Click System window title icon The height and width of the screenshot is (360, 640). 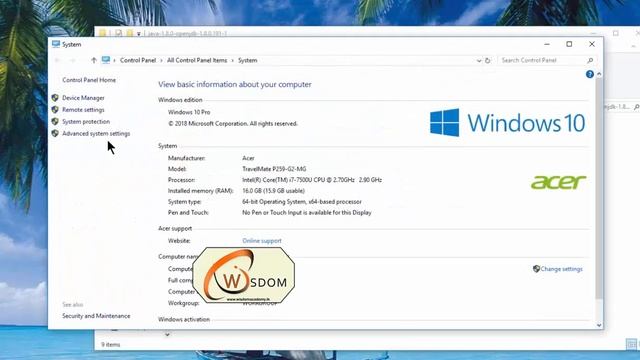pos(56,44)
